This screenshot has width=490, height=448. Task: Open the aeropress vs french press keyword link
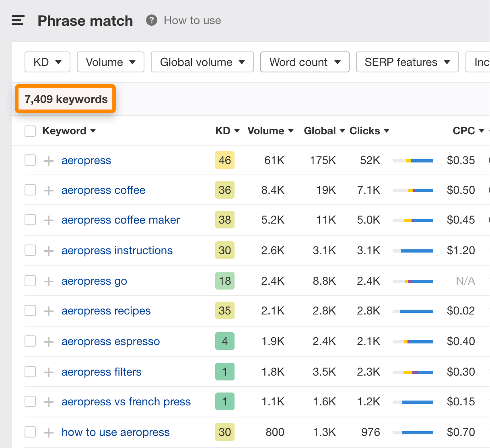(126, 402)
